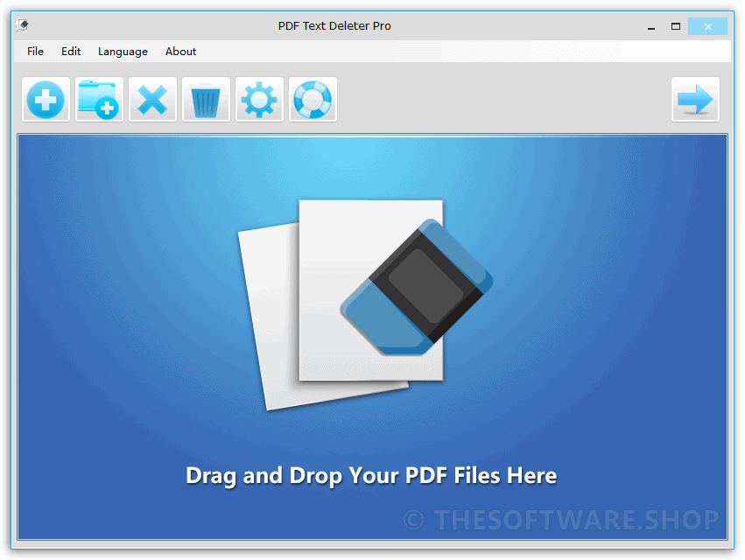Screen dimensions: 745x560
Task: Minimize the PDF Text Deleter Pro window
Action: click(651, 26)
